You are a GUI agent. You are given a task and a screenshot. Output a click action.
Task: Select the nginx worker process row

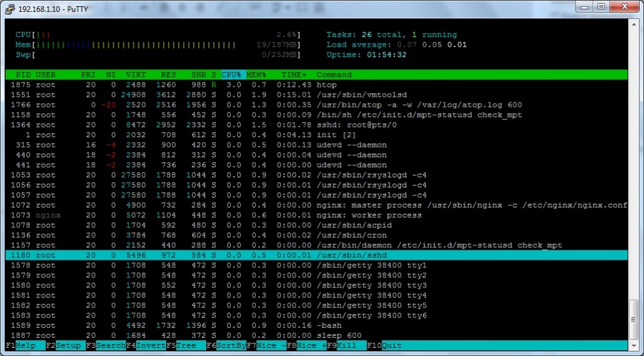click(314, 215)
